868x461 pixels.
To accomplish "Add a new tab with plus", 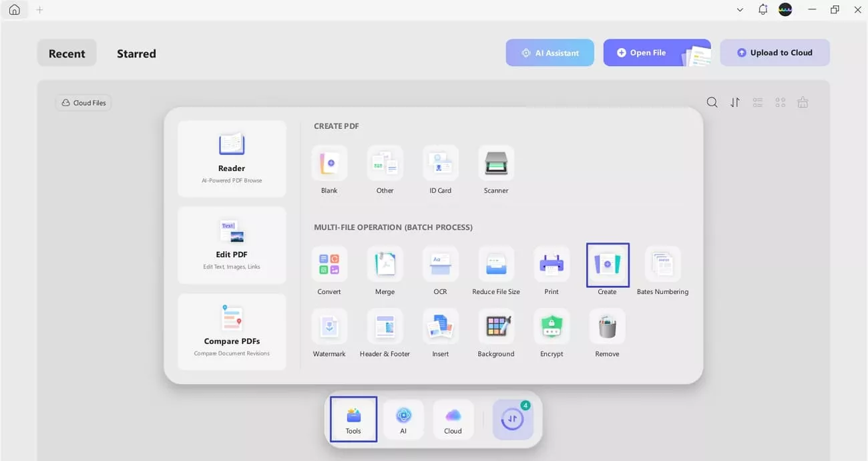I will point(39,10).
